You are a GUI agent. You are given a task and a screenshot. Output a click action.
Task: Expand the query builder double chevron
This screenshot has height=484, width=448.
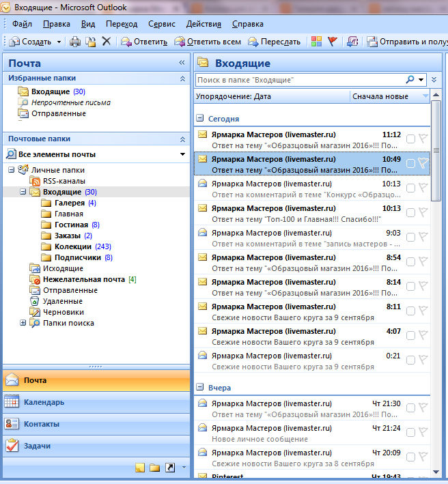click(x=434, y=80)
